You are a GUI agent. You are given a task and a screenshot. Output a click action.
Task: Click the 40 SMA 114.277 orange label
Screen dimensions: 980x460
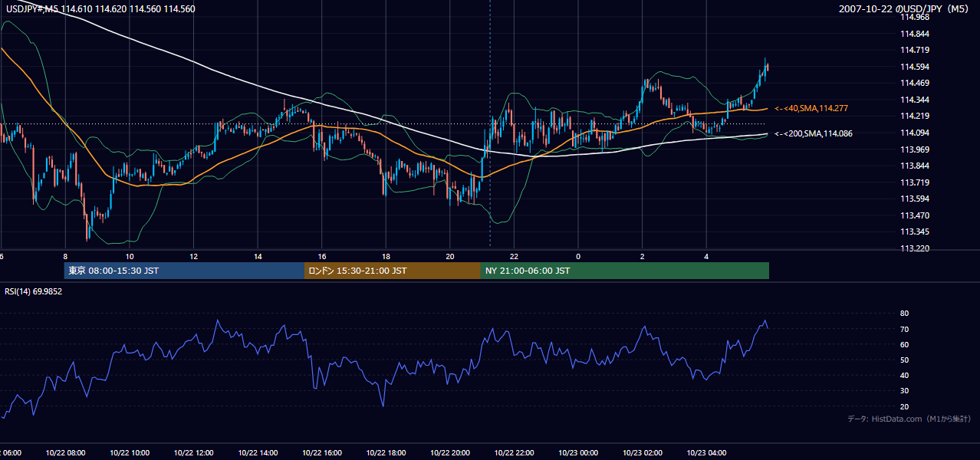[811, 108]
